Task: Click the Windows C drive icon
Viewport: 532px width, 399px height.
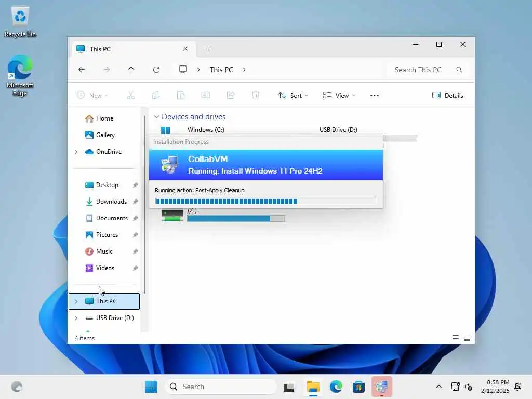Action: (x=165, y=130)
